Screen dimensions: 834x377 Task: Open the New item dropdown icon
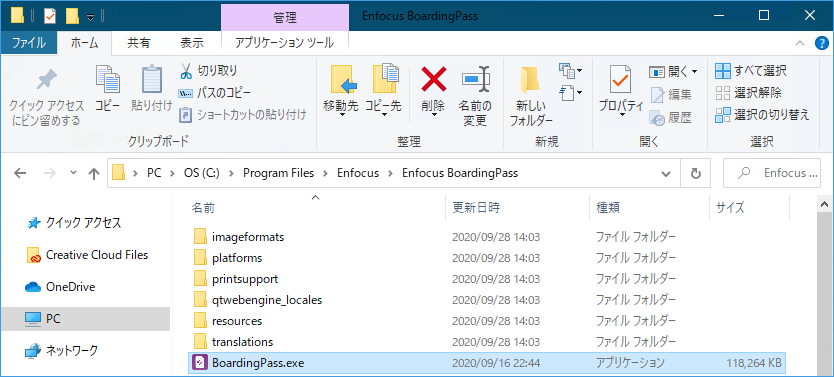[570, 70]
